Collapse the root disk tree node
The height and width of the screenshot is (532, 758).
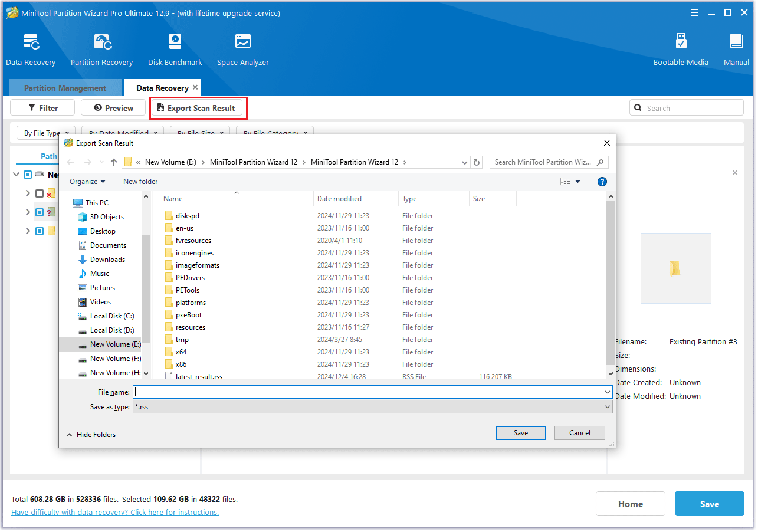[x=16, y=175]
